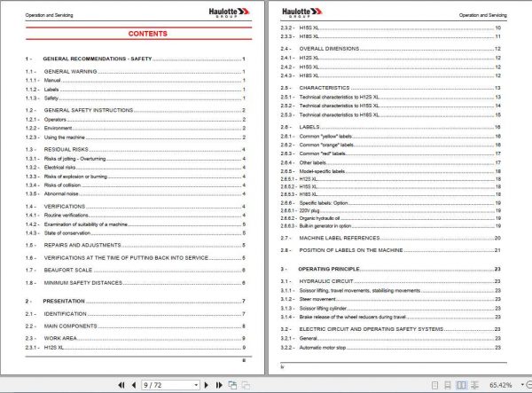Click the 'Operators' entry
Image resolution: width=532 pixels, height=393 pixels.
(55, 120)
